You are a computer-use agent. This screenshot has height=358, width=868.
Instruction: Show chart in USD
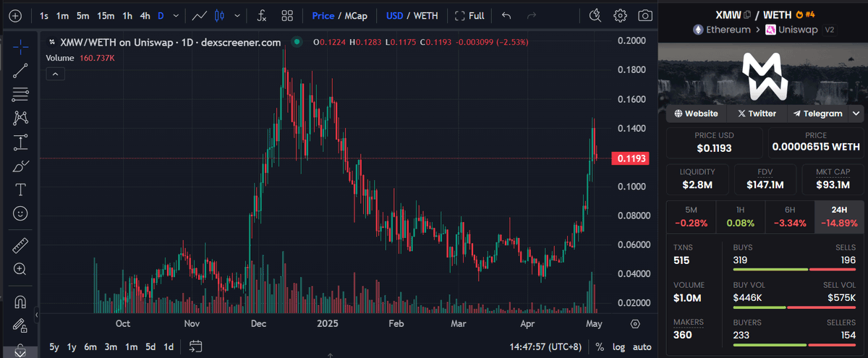394,15
